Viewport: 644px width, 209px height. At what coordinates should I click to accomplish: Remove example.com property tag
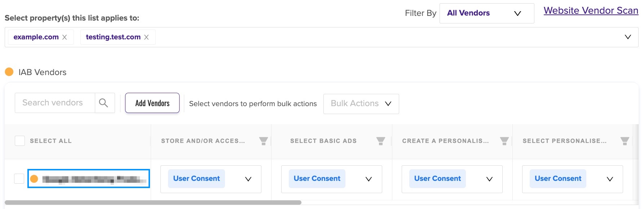click(65, 37)
